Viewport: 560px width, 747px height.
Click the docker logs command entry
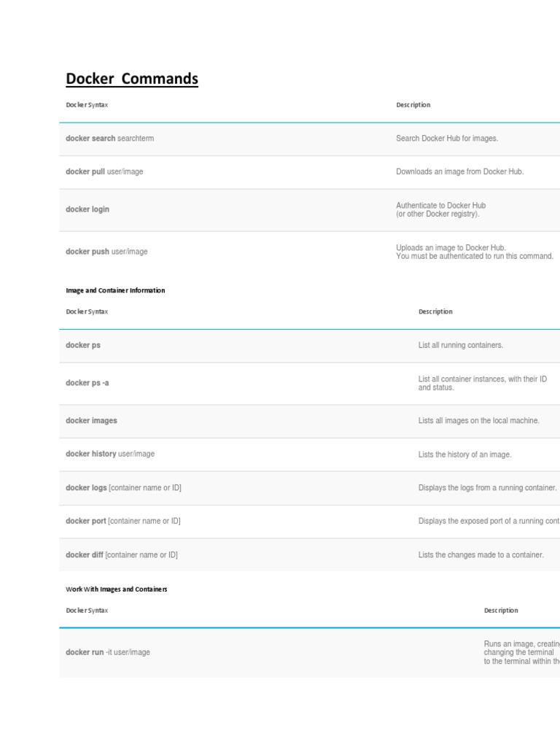pyautogui.click(x=123, y=487)
